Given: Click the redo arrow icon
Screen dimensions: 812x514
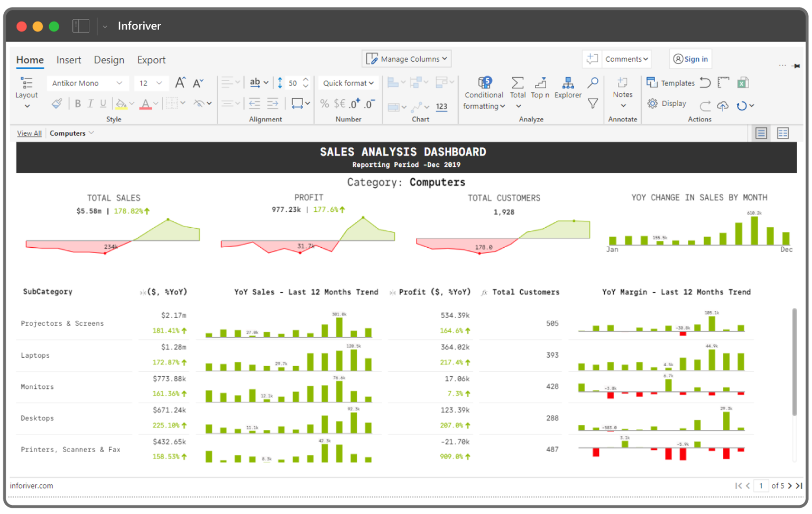Looking at the screenshot, I should tap(705, 106).
